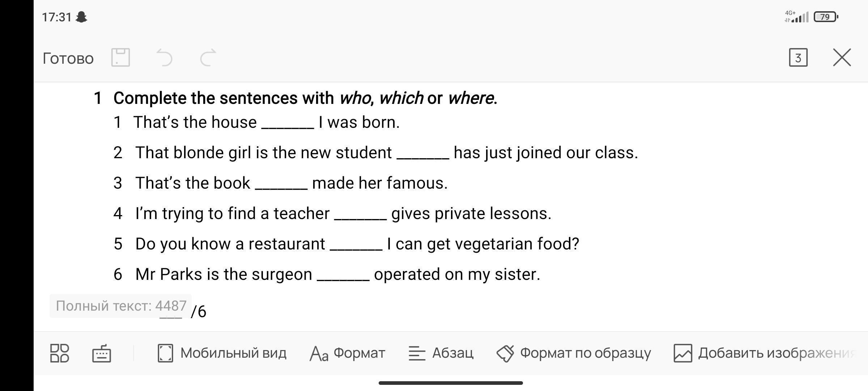Tap the save document icon

coord(120,58)
